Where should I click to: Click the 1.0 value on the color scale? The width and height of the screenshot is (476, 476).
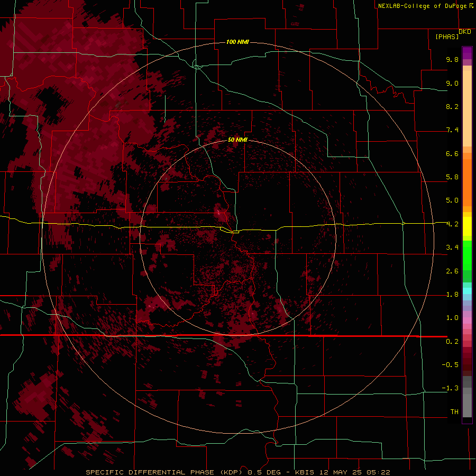pos(452,318)
